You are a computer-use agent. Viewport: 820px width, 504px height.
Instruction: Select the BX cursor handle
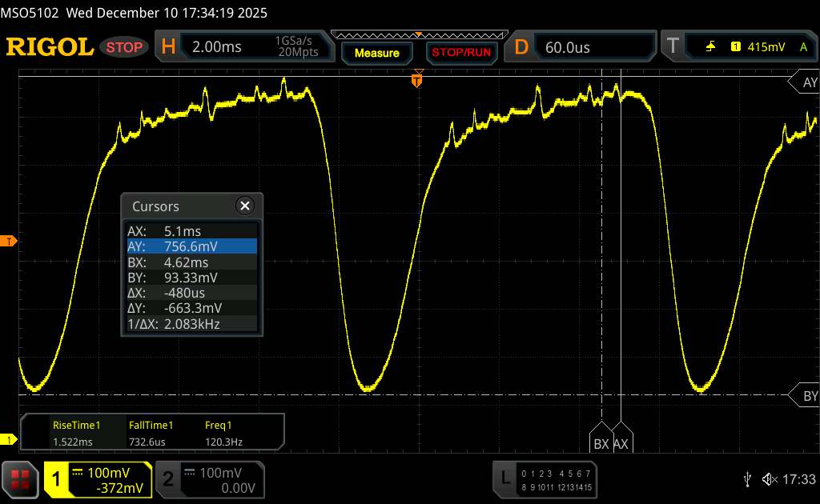coord(601,442)
